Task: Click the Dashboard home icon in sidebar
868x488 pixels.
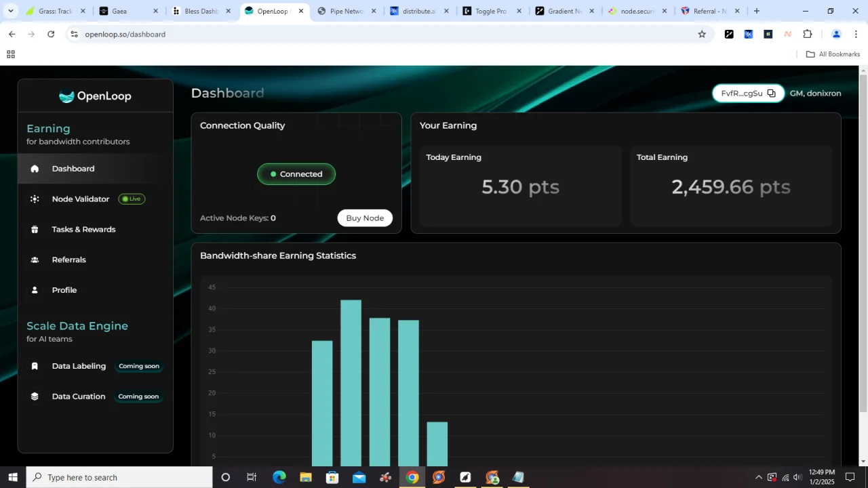Action: (x=35, y=169)
